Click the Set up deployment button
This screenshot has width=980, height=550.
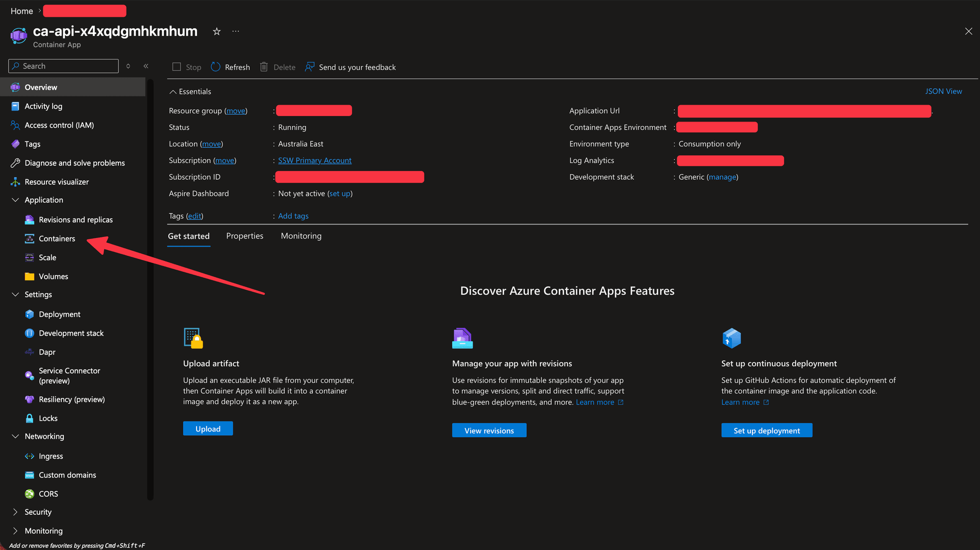pyautogui.click(x=767, y=431)
